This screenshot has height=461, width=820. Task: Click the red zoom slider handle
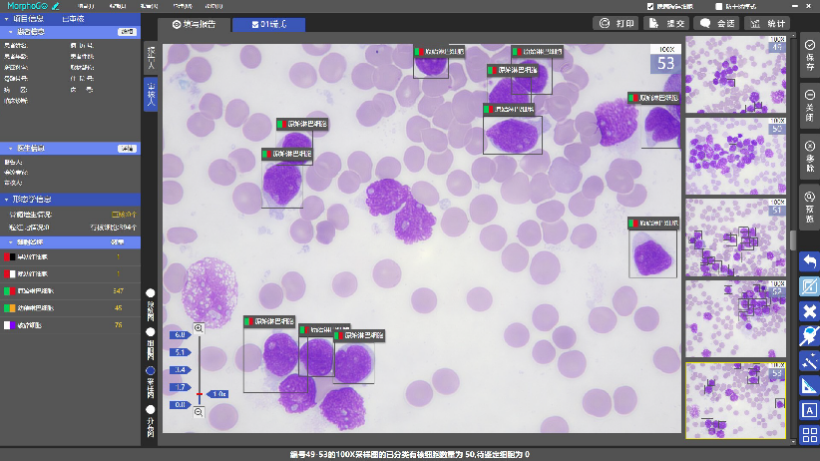[199, 394]
